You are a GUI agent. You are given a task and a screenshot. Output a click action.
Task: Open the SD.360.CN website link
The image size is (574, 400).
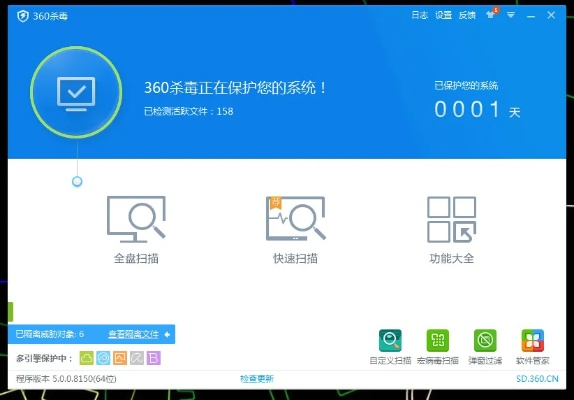[537, 379]
